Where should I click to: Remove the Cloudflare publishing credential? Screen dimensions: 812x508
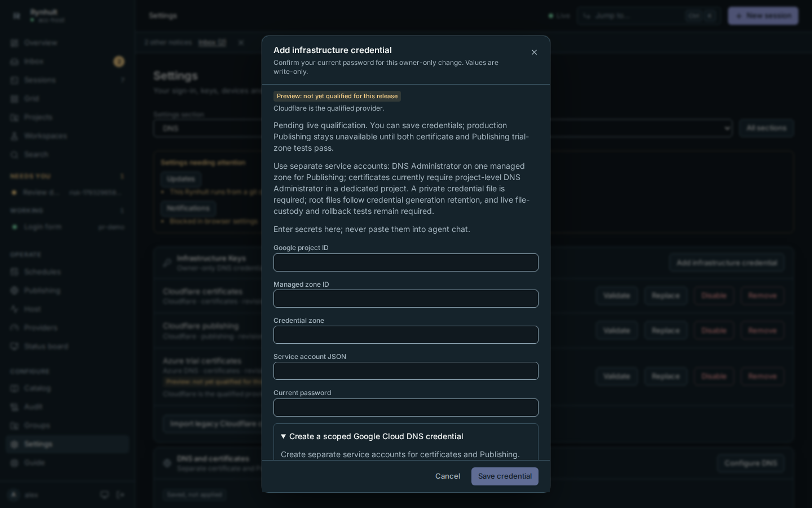762,330
